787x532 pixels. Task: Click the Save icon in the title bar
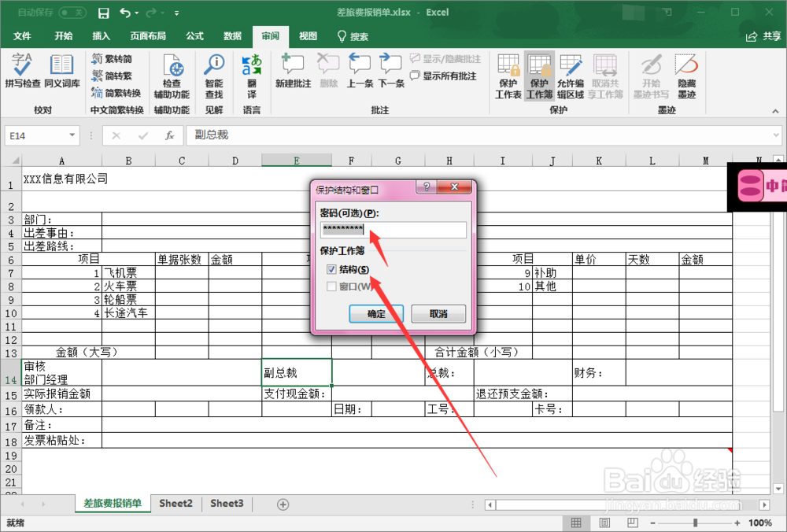(103, 13)
